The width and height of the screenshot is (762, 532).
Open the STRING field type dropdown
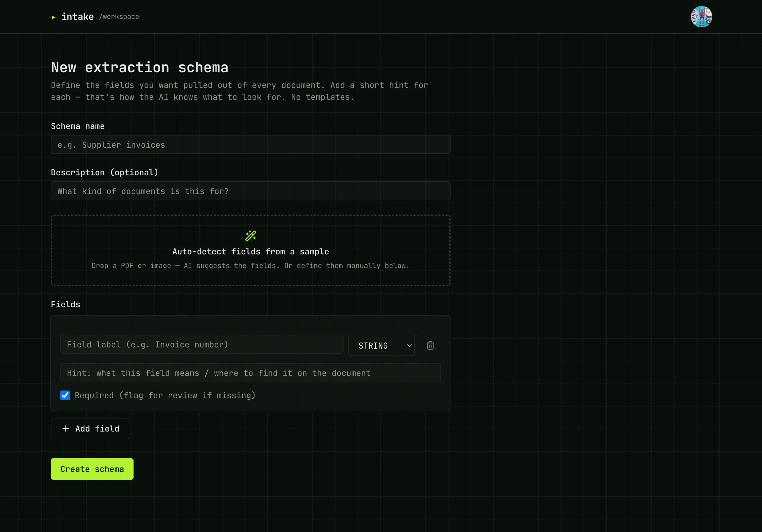[x=381, y=345]
